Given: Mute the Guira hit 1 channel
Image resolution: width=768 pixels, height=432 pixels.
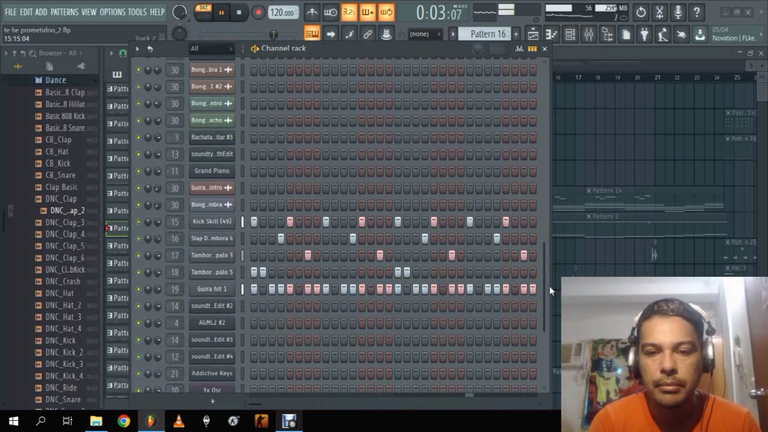Looking at the screenshot, I should [139, 289].
